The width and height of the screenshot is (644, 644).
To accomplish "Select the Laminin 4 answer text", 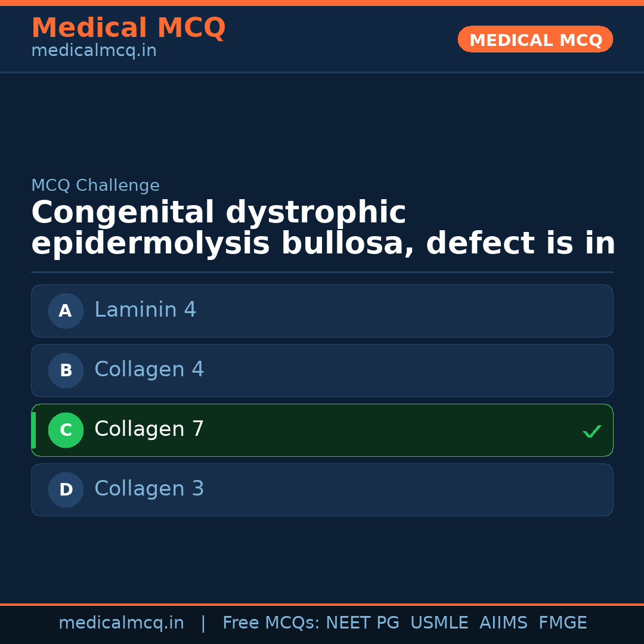I will point(145,310).
